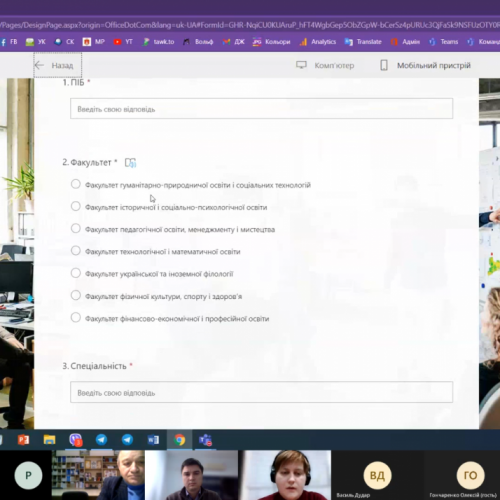Screen dimensions: 500x500
Task: Open File Explorer from the taskbar
Action: point(49,440)
